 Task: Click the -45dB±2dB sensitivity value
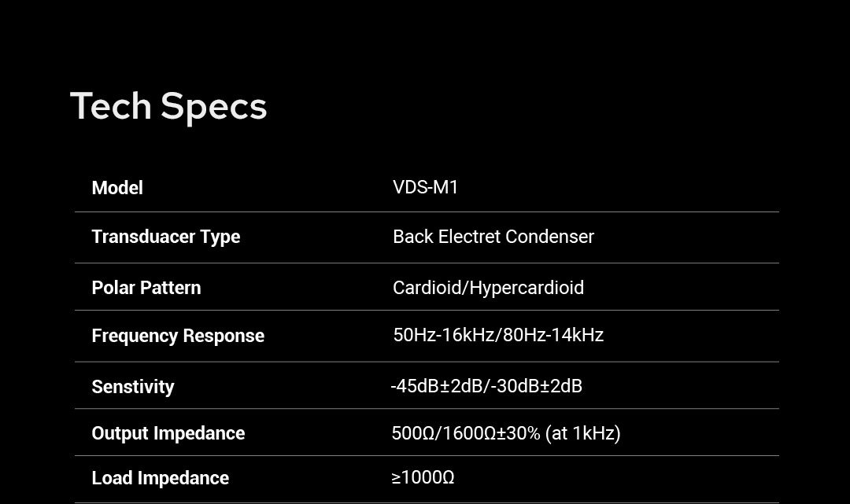[x=436, y=386]
